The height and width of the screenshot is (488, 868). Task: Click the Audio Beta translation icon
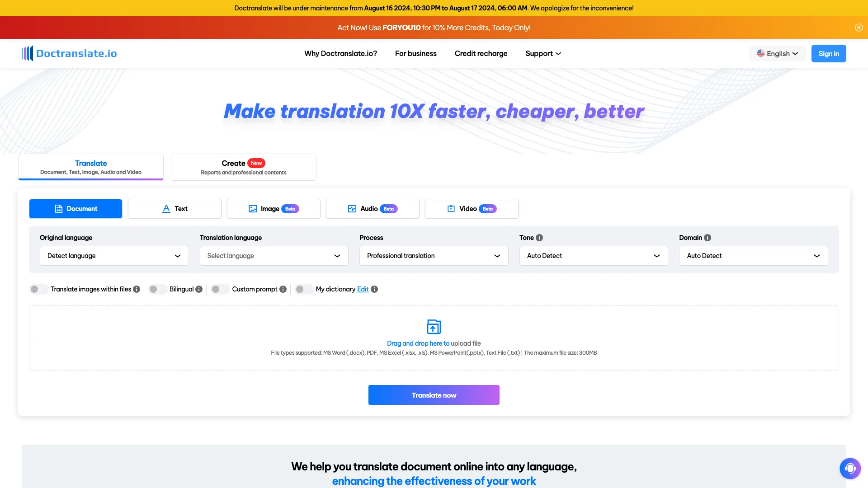point(352,209)
